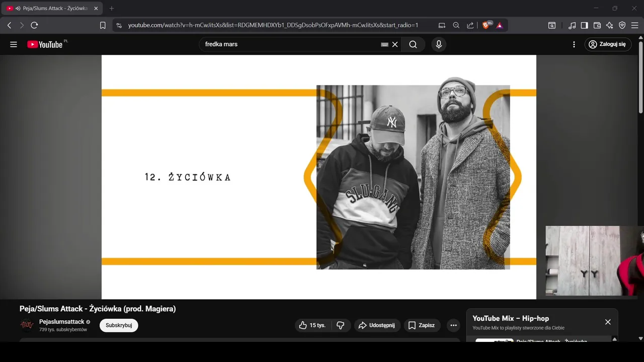The width and height of the screenshot is (644, 362).
Task: Click the address bar URL
Action: pyautogui.click(x=273, y=25)
